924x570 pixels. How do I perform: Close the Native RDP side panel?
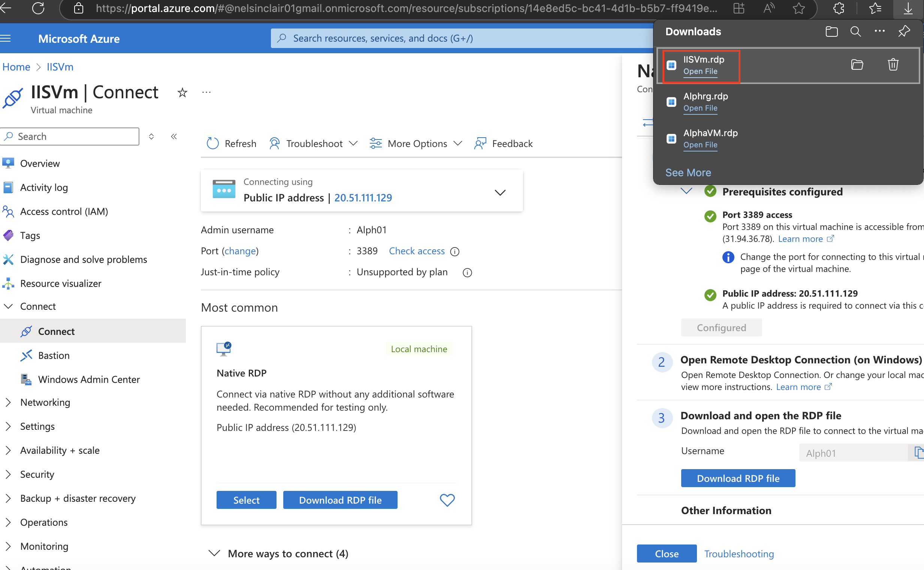[x=666, y=553]
